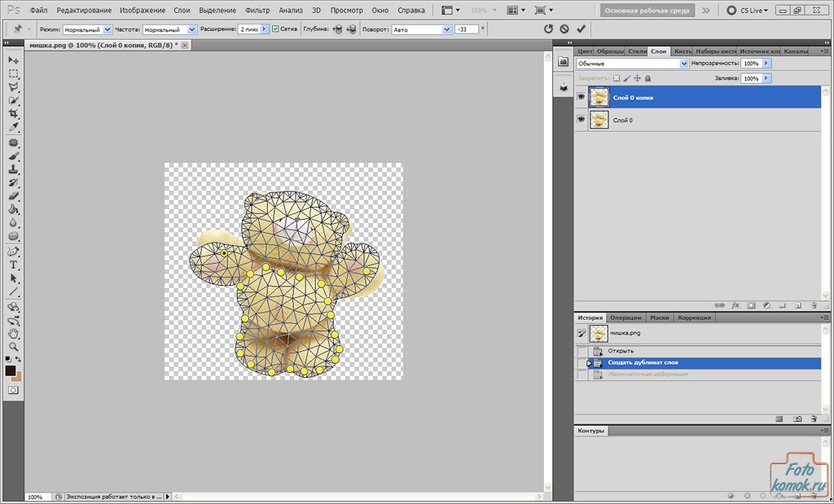Image resolution: width=834 pixels, height=504 pixels.
Task: Open the Режим mode dropdown
Action: tap(108, 28)
